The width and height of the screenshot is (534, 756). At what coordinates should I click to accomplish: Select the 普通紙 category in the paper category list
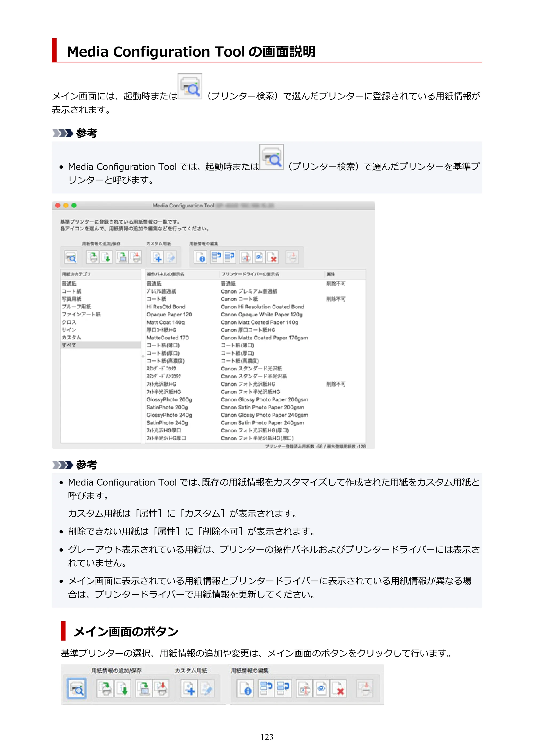click(101, 283)
